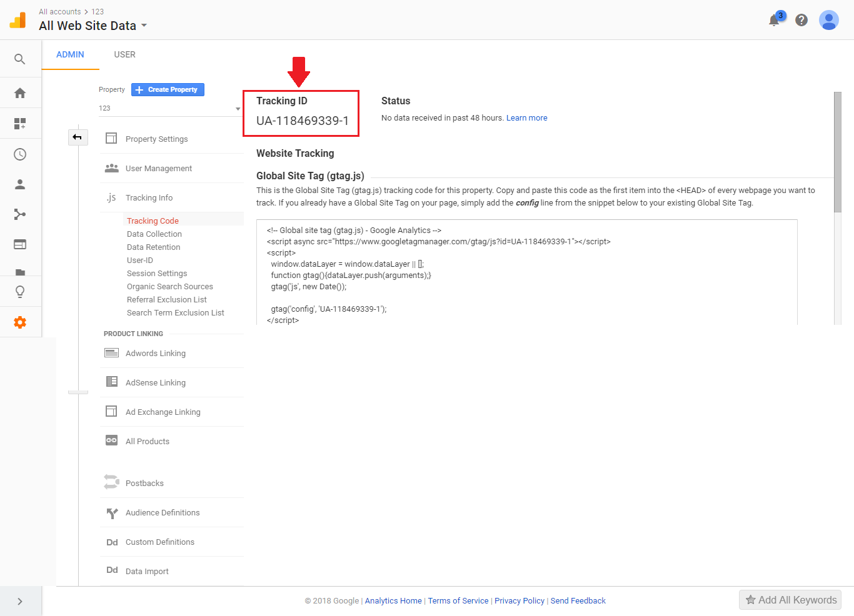Viewport: 854px width, 616px height.
Task: Click Add All Keywords button
Action: click(x=790, y=600)
